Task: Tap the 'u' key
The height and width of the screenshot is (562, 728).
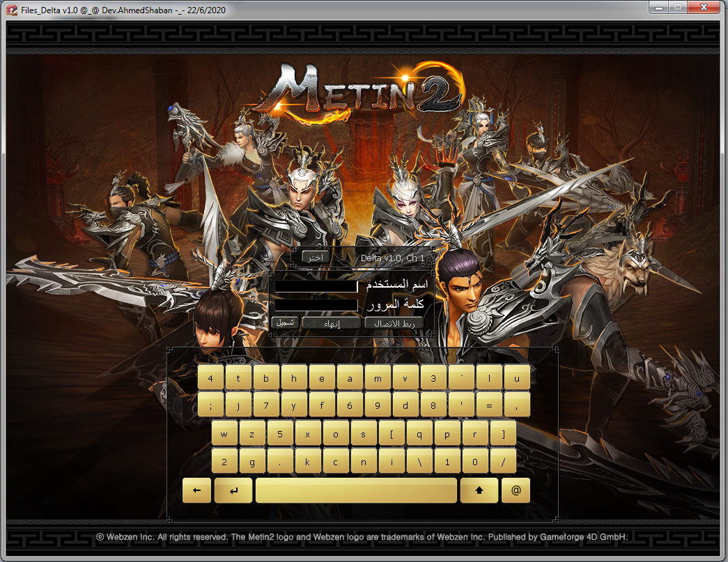Action: click(x=517, y=378)
